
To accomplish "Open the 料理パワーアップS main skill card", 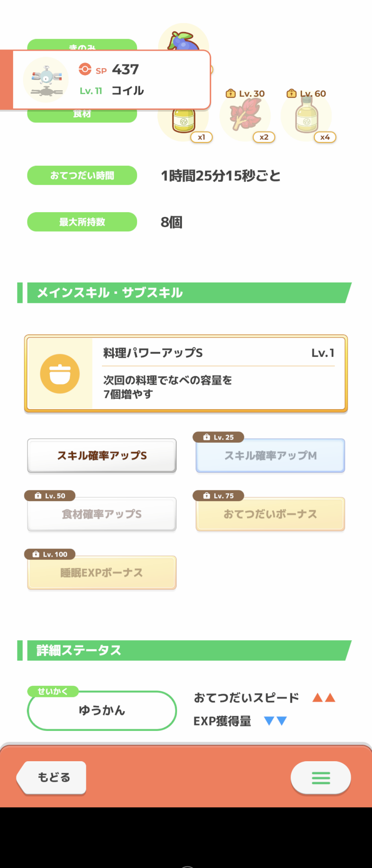I will point(186,374).
